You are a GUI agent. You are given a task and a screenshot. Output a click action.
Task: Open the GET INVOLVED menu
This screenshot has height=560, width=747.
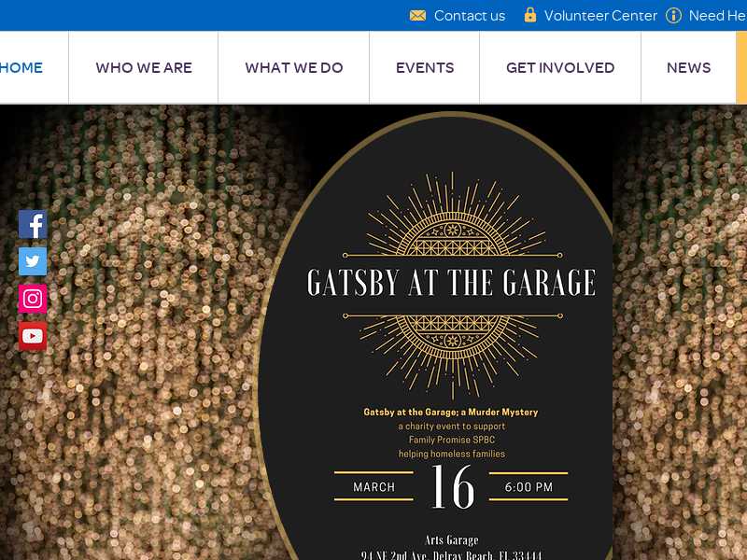[x=560, y=67]
